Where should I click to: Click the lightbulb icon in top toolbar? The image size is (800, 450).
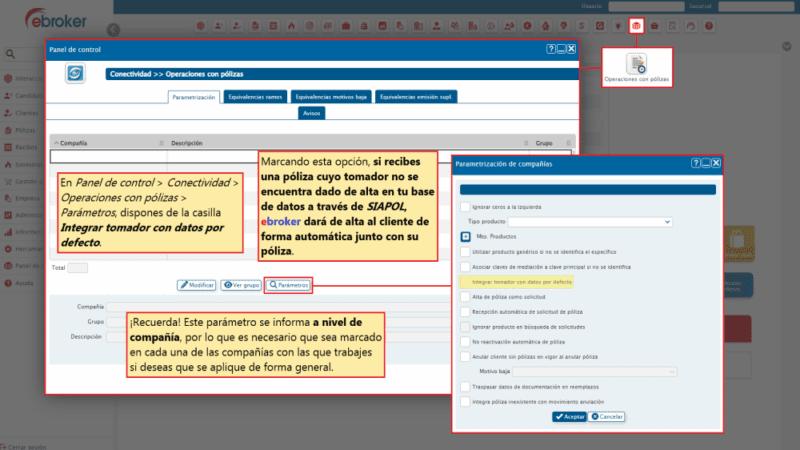618,26
